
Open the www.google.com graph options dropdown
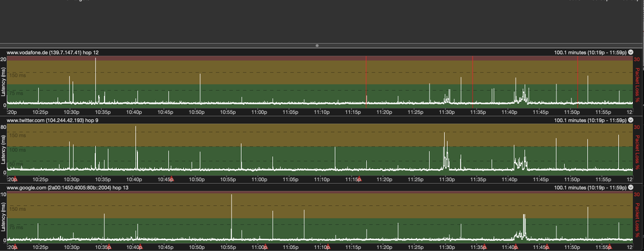point(631,187)
